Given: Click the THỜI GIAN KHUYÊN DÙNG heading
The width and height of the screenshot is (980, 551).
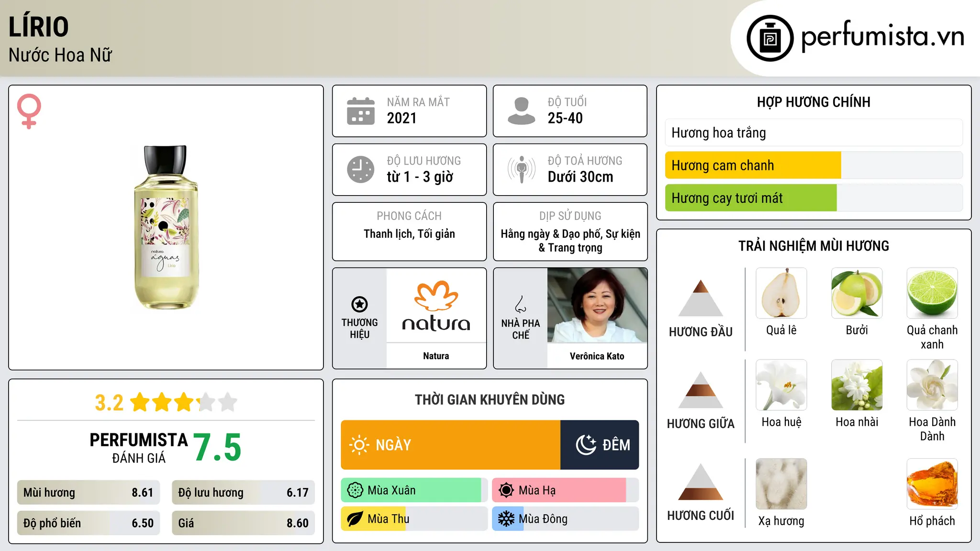Looking at the screenshot, I should [x=490, y=399].
